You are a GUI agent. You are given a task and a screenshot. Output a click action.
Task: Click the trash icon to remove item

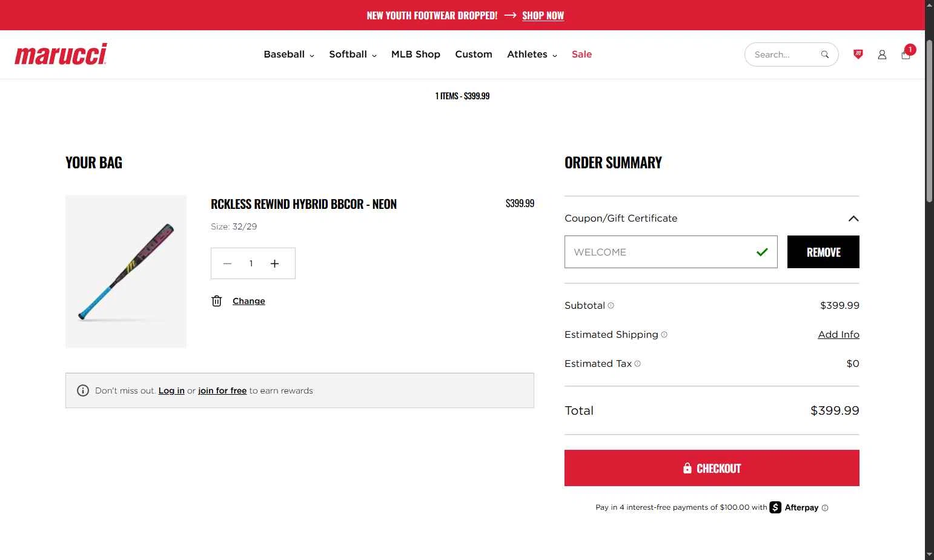(x=217, y=301)
